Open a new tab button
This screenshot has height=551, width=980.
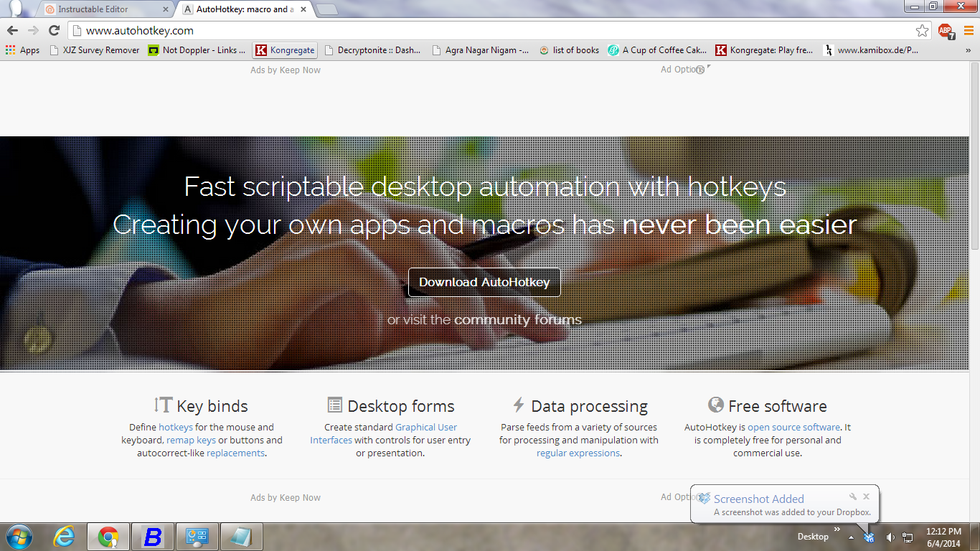click(326, 9)
